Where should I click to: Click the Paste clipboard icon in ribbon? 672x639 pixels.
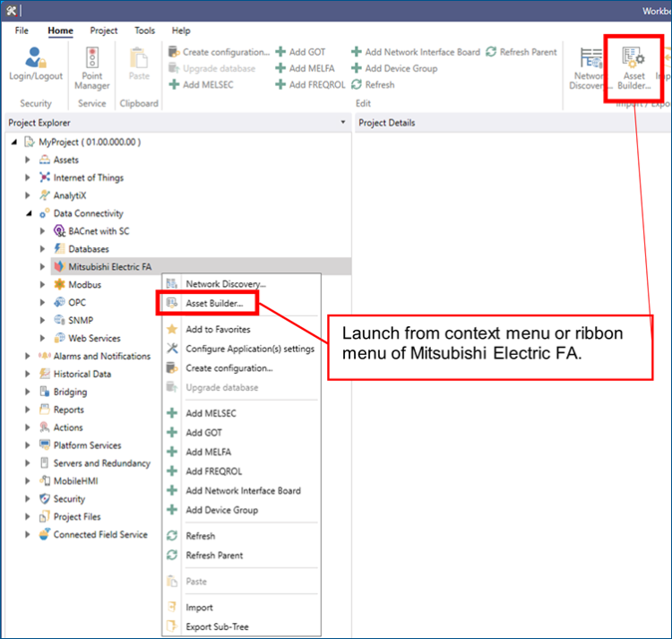coord(139,58)
